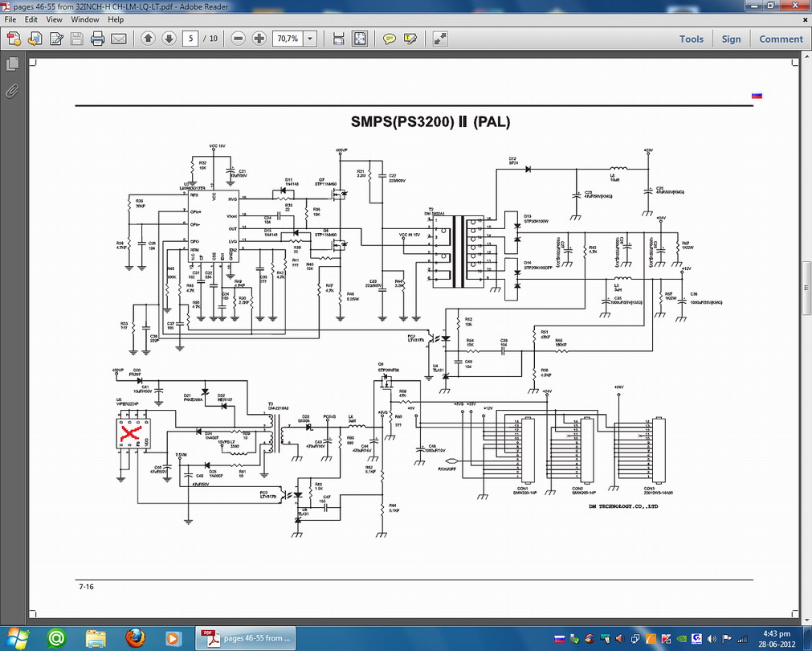812x651 pixels.
Task: Go to the next page arrow
Action: [x=169, y=39]
